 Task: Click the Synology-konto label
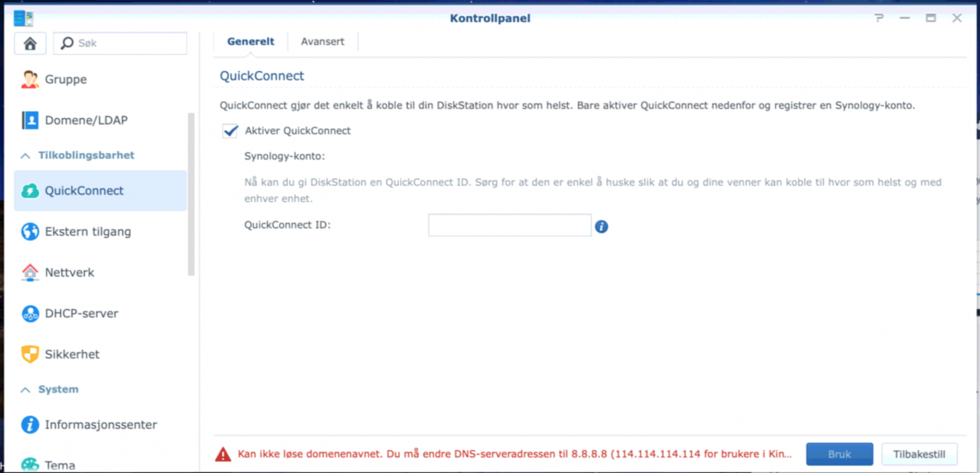pyautogui.click(x=285, y=156)
